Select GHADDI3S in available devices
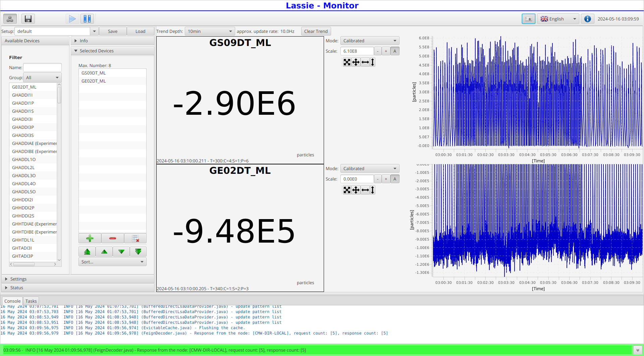 click(x=33, y=135)
